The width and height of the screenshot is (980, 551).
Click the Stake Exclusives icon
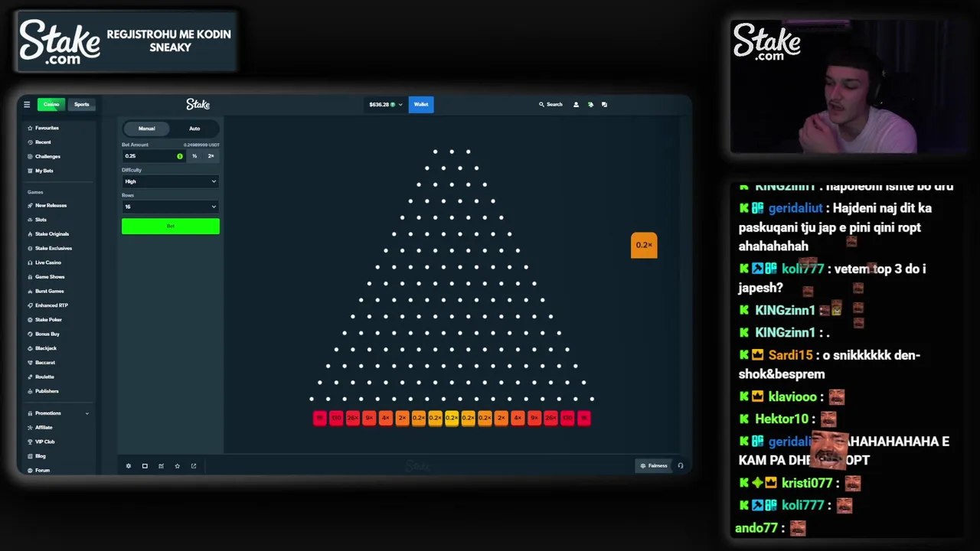[30, 248]
